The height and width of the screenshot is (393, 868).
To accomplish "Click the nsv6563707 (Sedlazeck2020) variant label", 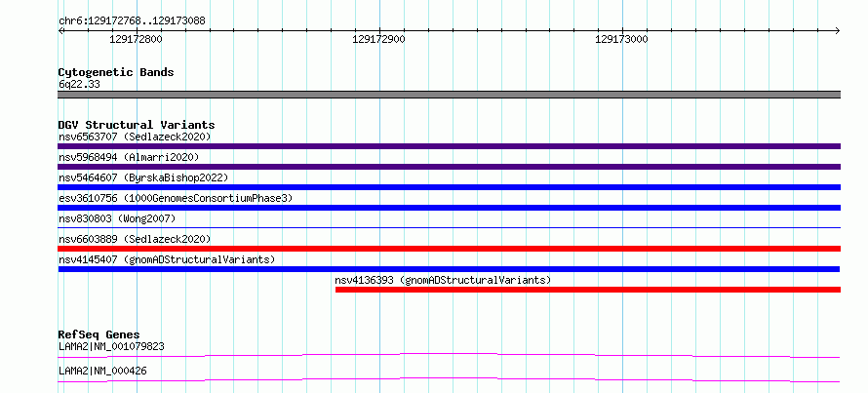I will (135, 137).
